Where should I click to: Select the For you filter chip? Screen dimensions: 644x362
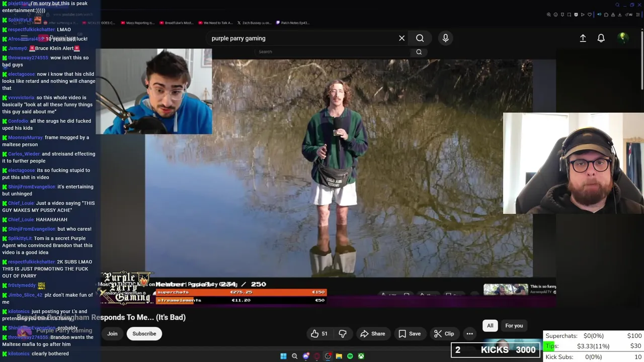[514, 325]
